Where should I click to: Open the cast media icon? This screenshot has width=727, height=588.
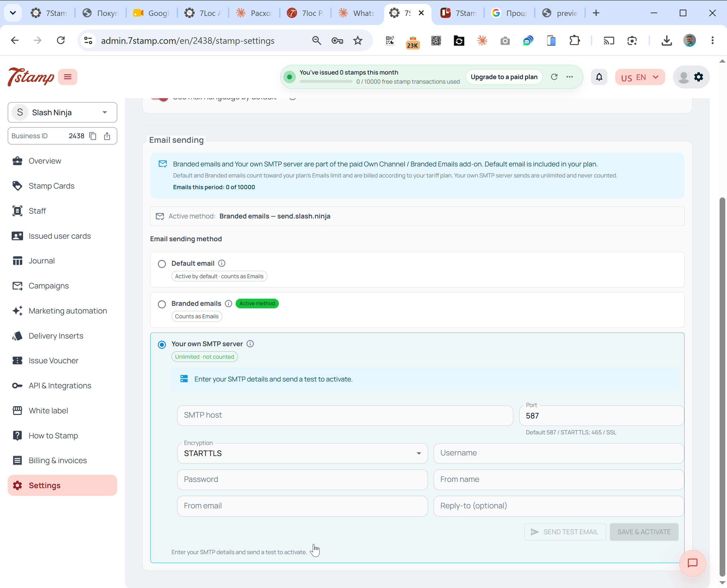[608, 41]
